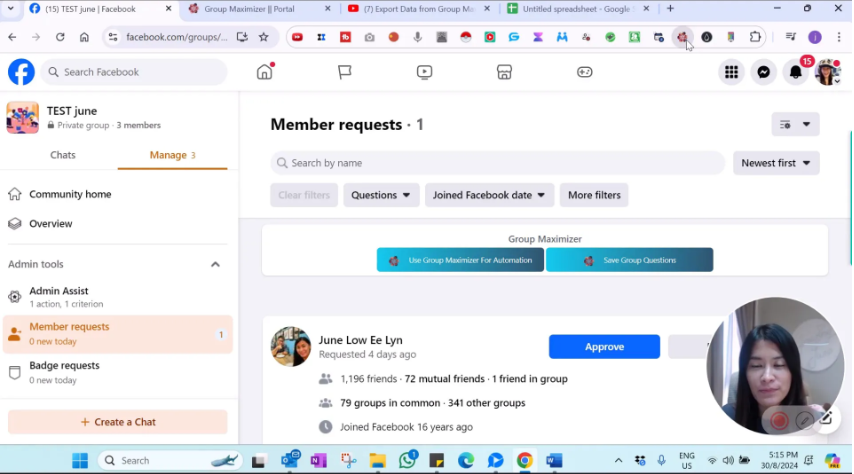Screen dimensions: 854x474
Task: Open the Facebook Menu grid icon
Action: [x=731, y=72]
